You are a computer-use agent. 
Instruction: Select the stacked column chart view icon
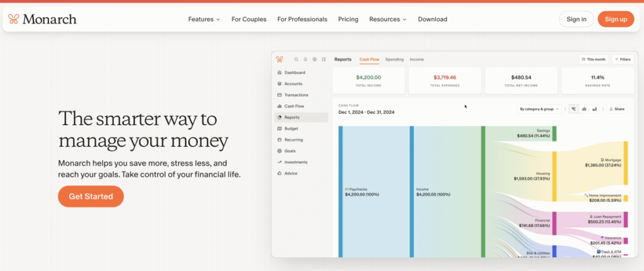point(594,109)
